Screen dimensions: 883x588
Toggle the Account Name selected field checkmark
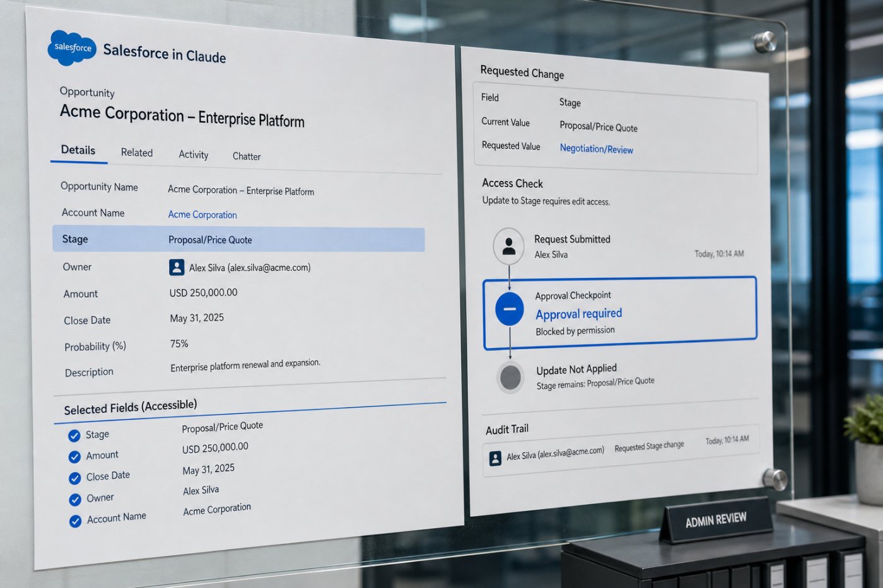[75, 521]
